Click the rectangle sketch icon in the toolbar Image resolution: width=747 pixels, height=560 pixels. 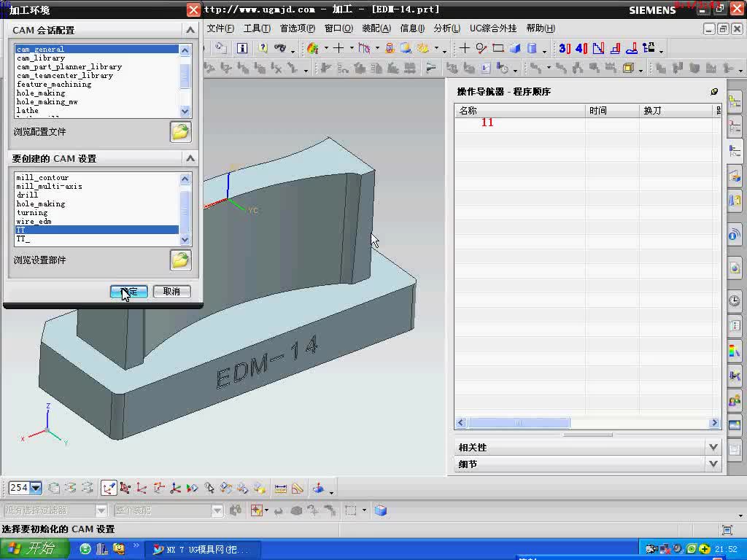point(498,48)
